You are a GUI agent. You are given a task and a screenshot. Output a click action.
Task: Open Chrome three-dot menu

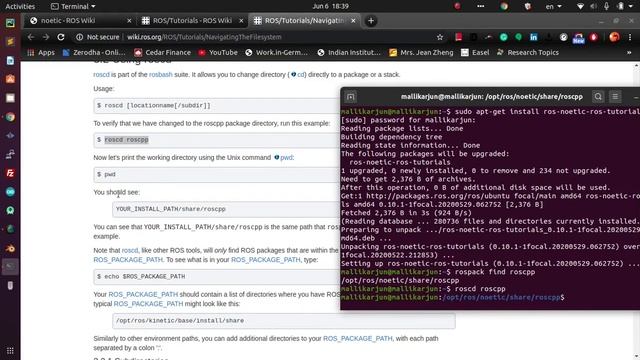point(630,37)
